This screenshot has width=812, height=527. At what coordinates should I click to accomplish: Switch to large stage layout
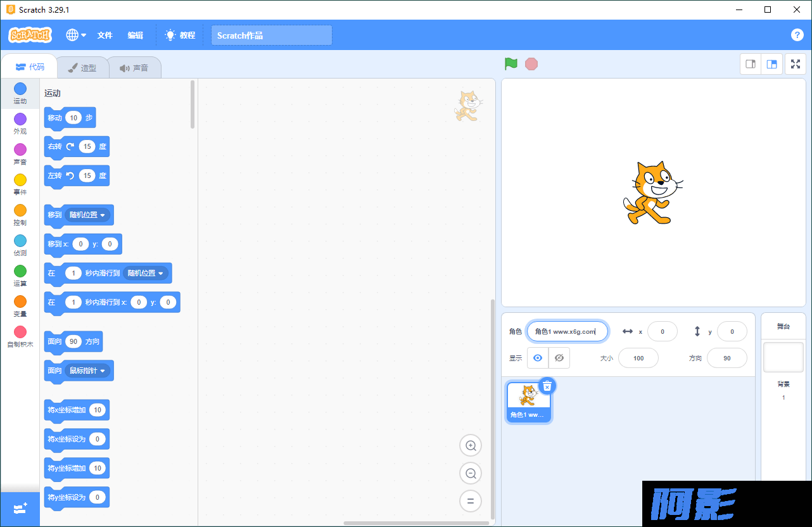tap(771, 64)
